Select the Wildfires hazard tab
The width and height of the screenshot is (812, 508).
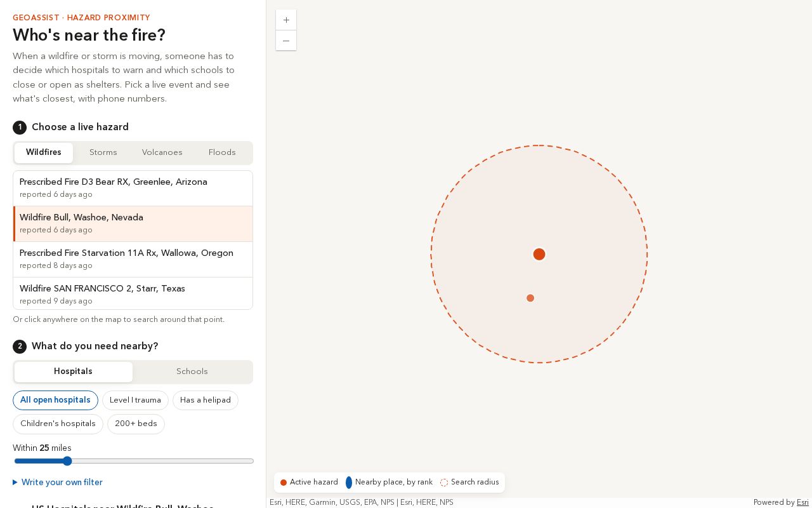click(44, 153)
